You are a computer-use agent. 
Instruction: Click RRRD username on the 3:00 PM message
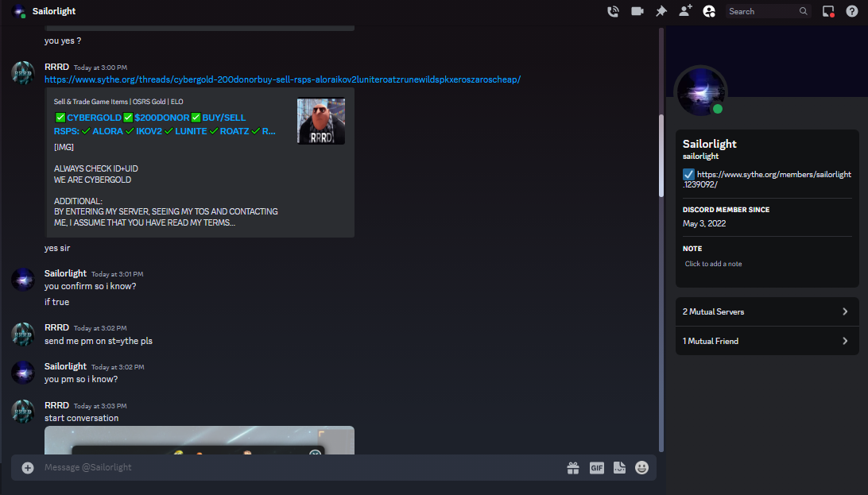tap(57, 67)
